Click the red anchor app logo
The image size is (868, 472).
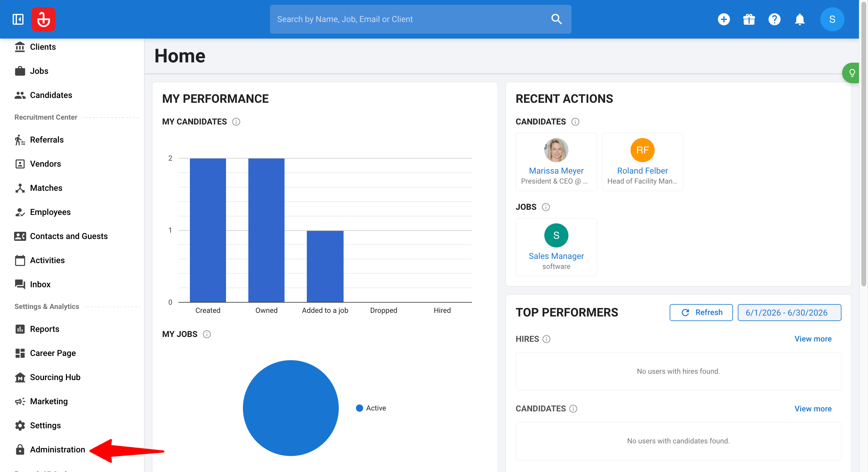tap(43, 19)
